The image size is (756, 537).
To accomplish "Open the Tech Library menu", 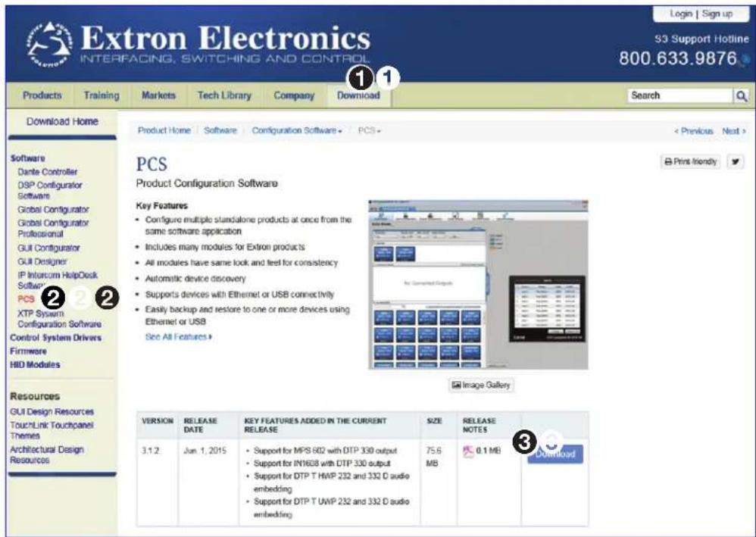I will [225, 95].
